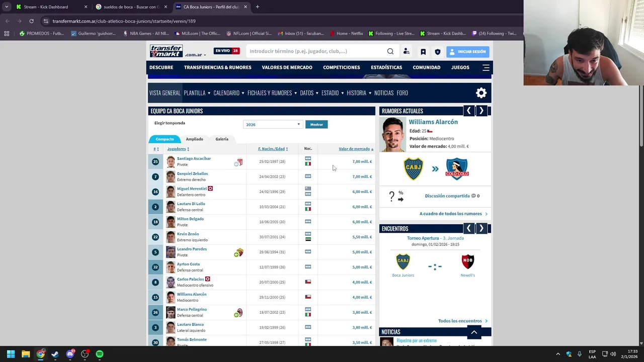Open Transferencias & Rumores menu
This screenshot has width=644, height=362.
217,67
